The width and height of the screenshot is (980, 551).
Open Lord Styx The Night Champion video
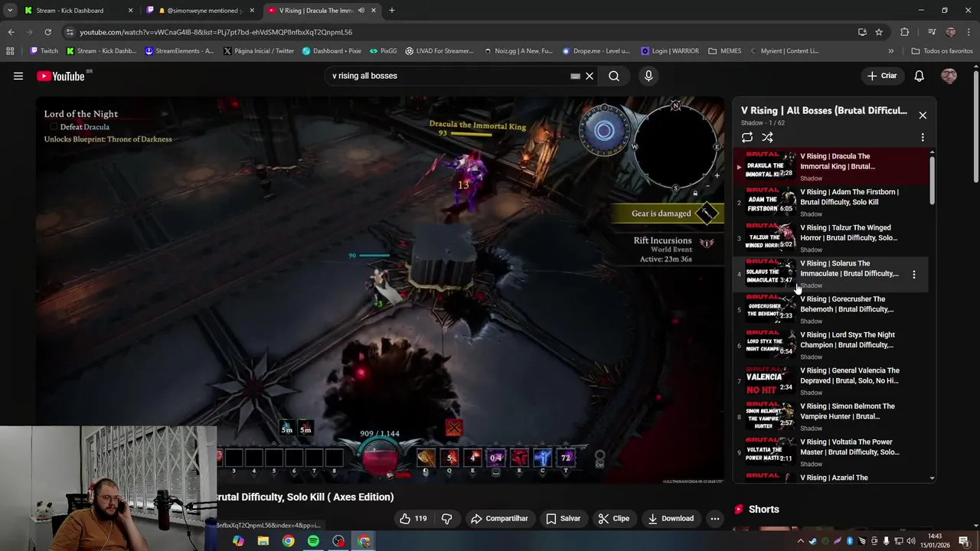[831, 345]
